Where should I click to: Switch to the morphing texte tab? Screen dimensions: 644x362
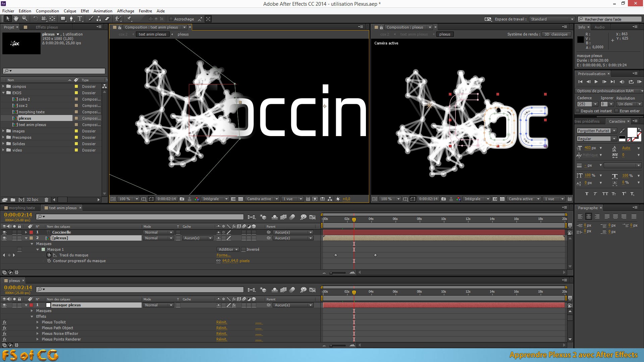[x=22, y=207]
